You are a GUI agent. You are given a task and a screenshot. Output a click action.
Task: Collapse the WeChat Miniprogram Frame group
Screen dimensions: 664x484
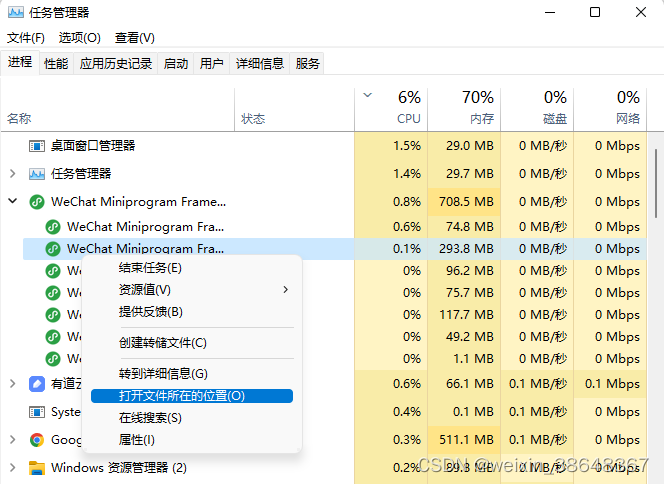13,201
